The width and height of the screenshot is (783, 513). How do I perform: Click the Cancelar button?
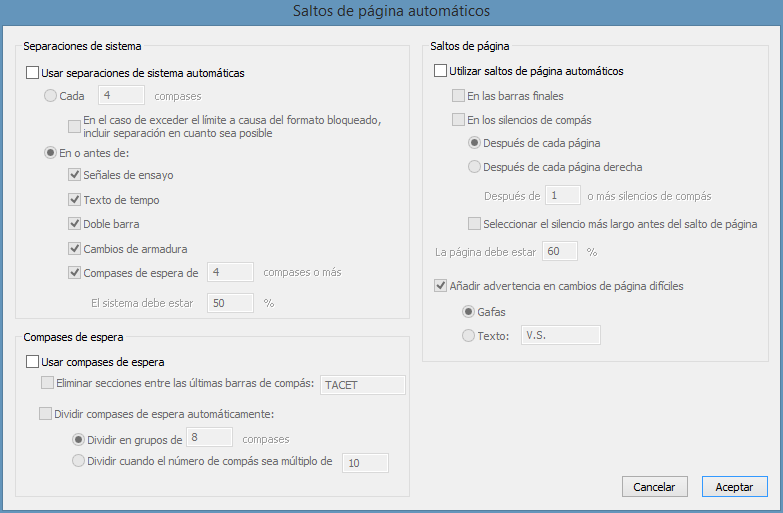click(655, 487)
